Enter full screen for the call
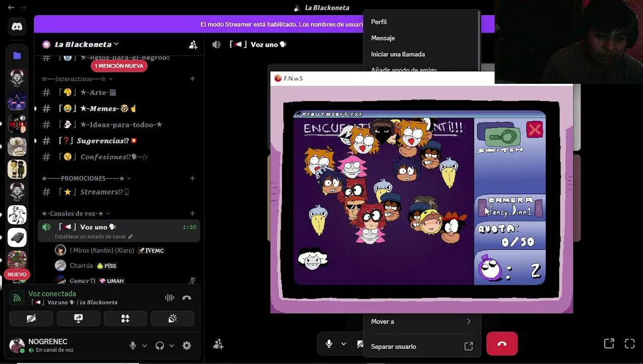Screen dimensions: 643x364 [630, 344]
